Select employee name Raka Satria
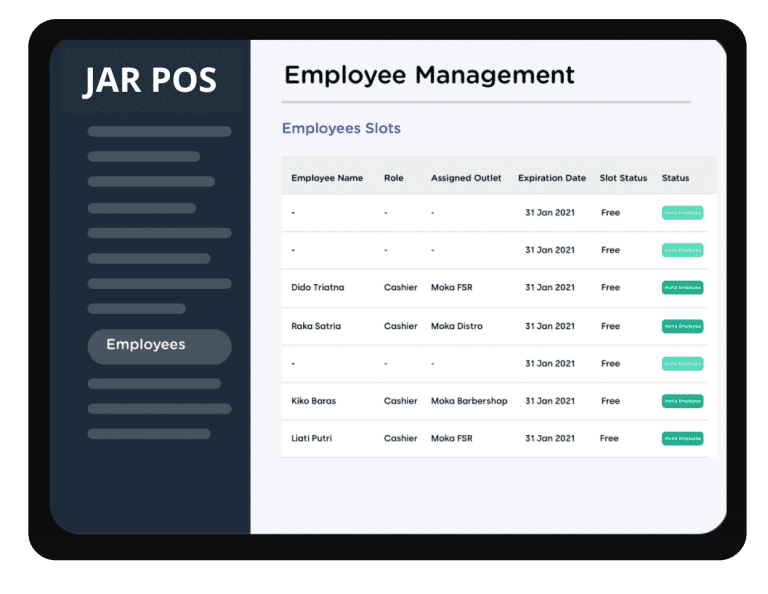The image size is (768, 594). pyautogui.click(x=316, y=326)
